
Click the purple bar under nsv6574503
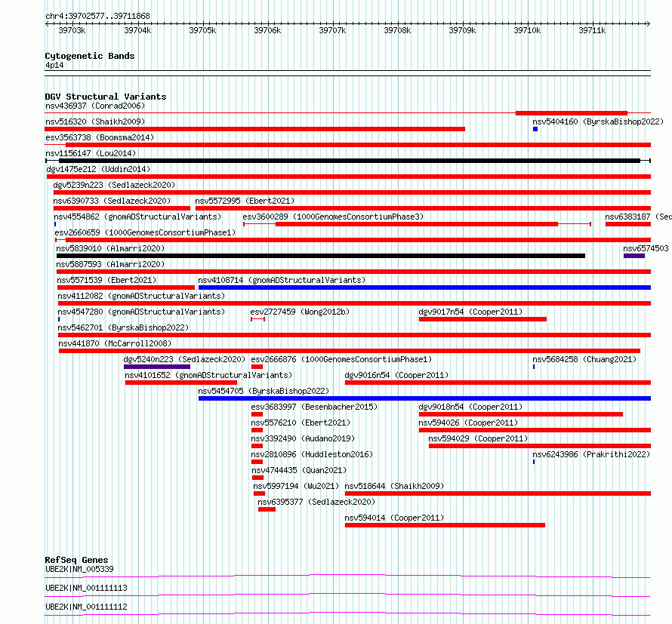tap(634, 256)
